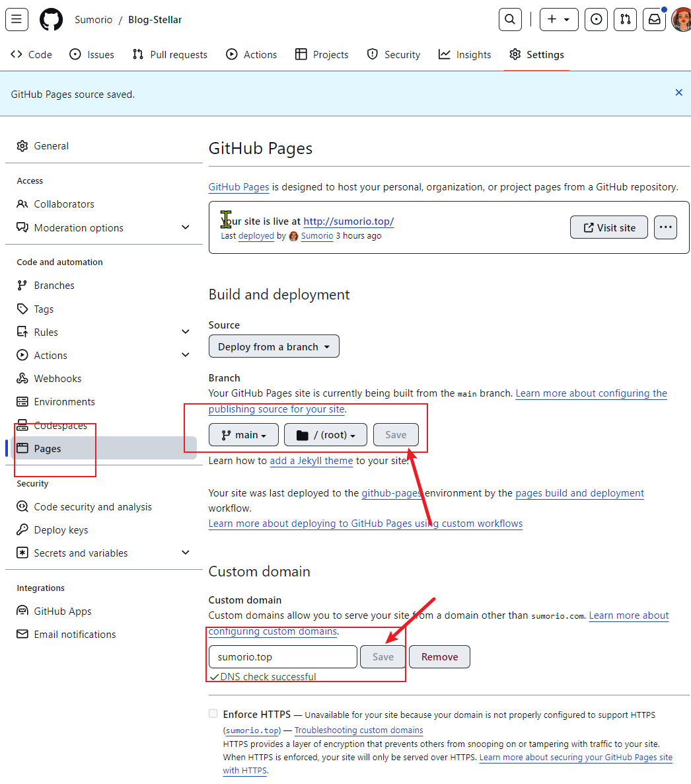Switch to the Code tab

(32, 54)
